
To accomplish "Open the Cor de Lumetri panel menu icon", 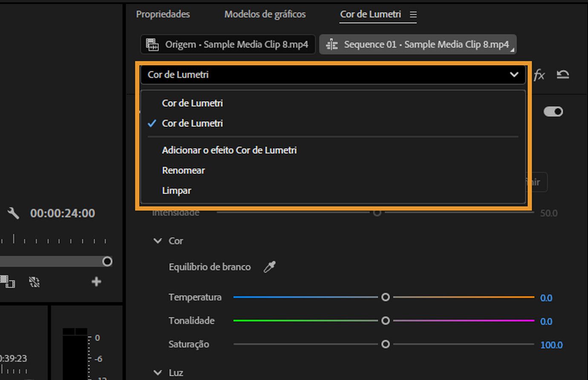I will [x=413, y=14].
